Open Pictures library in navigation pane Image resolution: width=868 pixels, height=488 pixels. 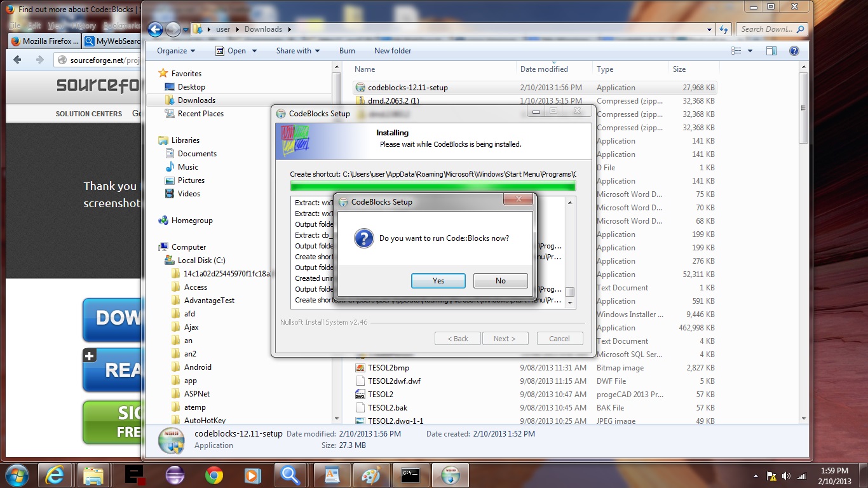click(x=191, y=180)
